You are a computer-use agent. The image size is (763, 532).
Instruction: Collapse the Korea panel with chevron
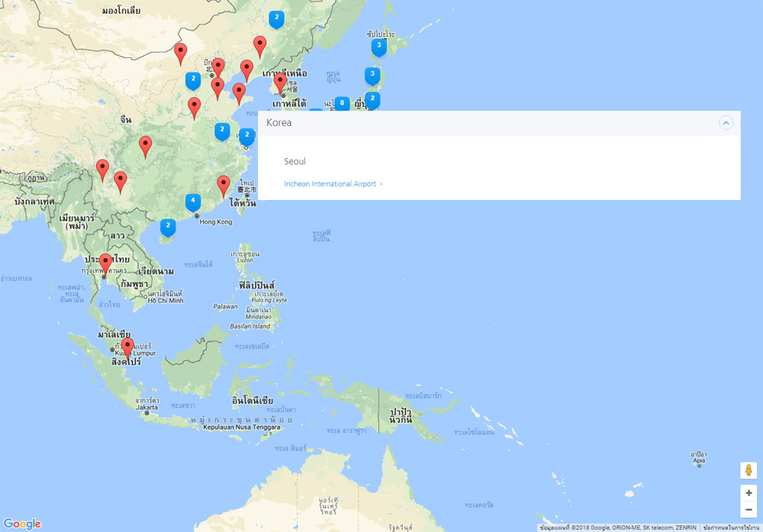[x=726, y=123]
